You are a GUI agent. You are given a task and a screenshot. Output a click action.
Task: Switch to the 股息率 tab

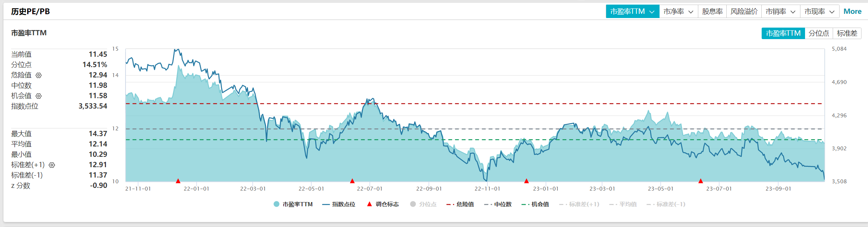pyautogui.click(x=712, y=12)
